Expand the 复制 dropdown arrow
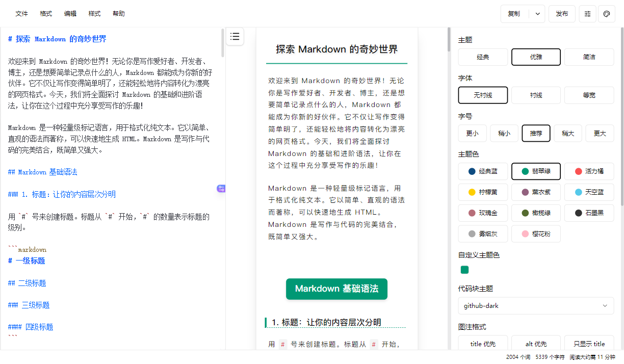This screenshot has height=364, width=624. [537, 14]
